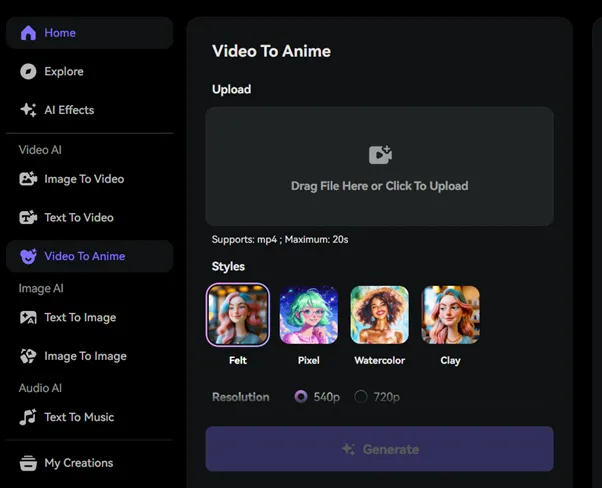Image resolution: width=602 pixels, height=488 pixels.
Task: Select the Text To Video icon
Action: 28,218
